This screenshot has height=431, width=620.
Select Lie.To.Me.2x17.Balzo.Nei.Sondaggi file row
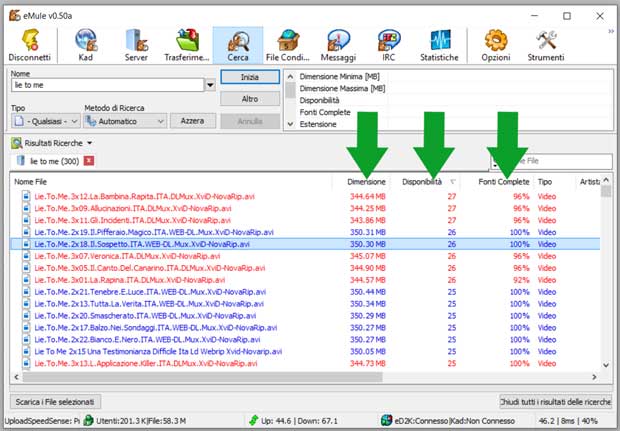click(304, 327)
